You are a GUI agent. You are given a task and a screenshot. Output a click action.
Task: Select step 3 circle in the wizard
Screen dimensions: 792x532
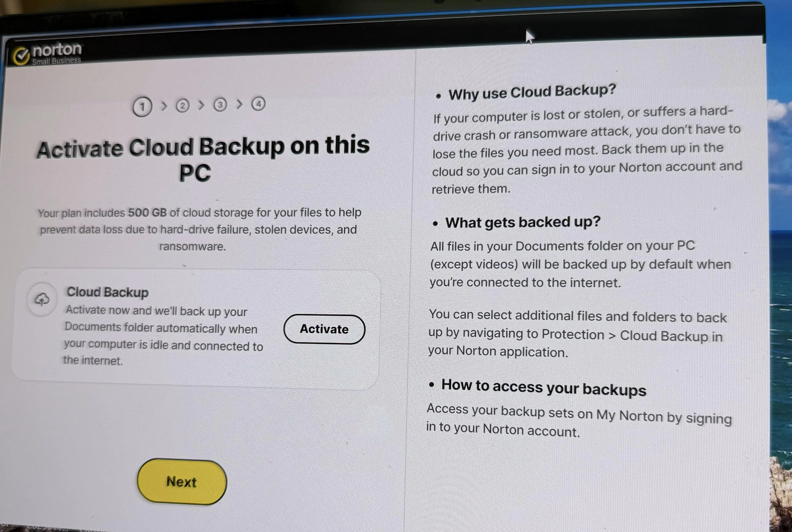pos(220,105)
